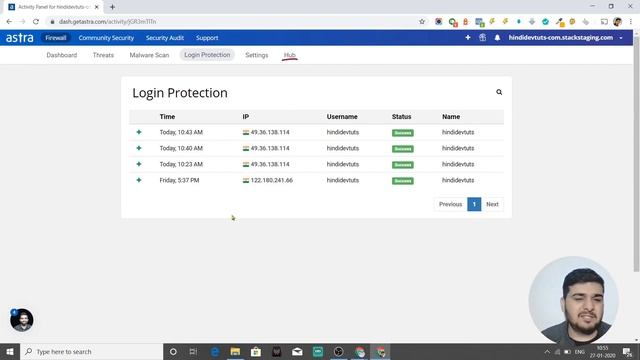This screenshot has height=360, width=640.
Task: Open File Explorer from taskbar
Action: pos(235,351)
